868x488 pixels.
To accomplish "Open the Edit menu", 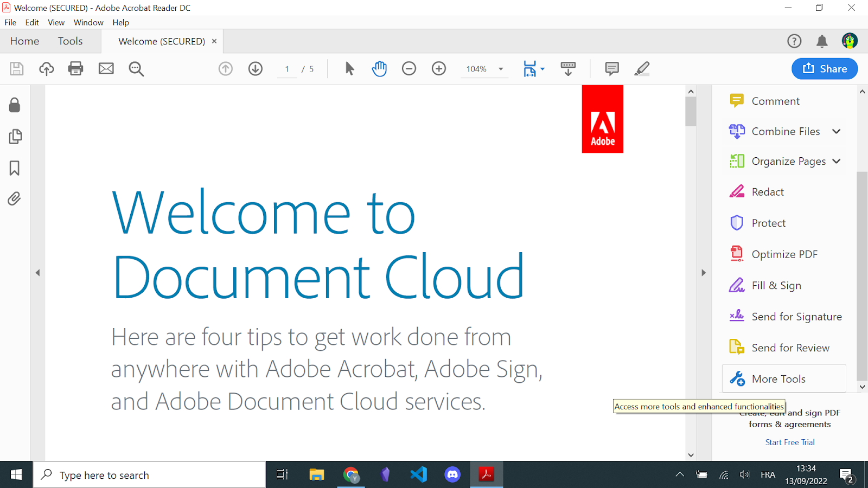I will pos(32,22).
